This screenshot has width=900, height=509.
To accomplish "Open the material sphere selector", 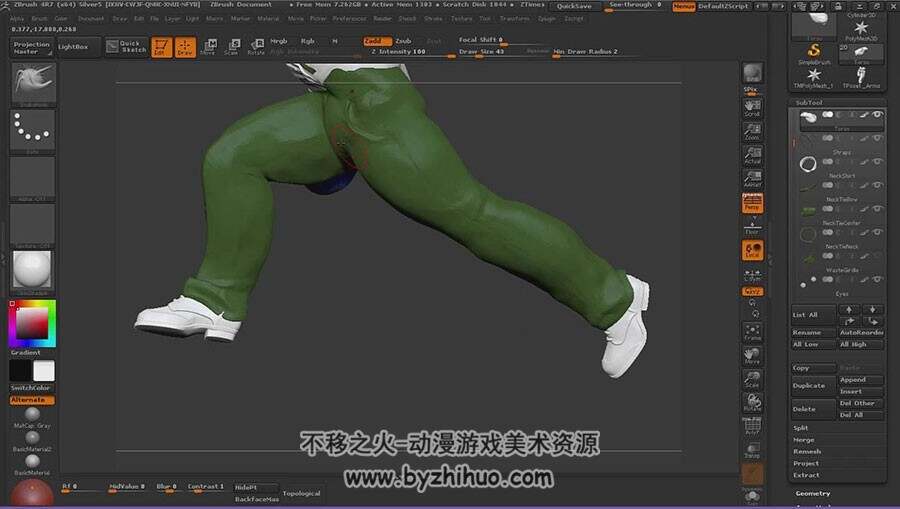I will point(33,270).
